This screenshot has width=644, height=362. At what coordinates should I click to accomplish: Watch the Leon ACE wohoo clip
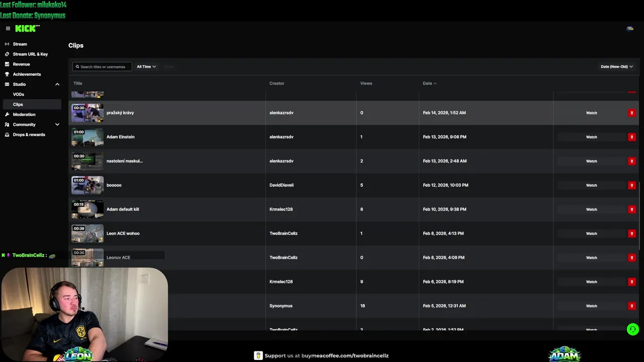tap(591, 233)
